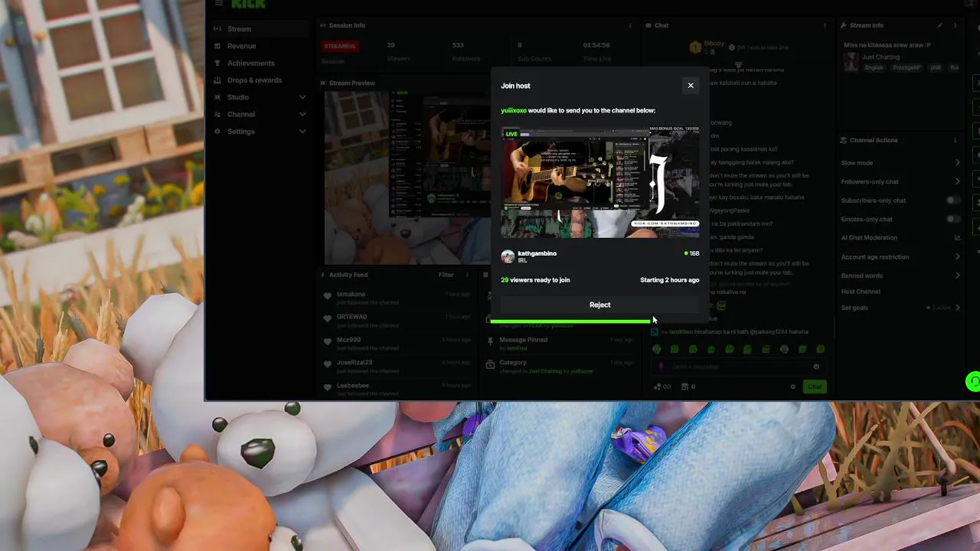
Task: Select tamakana follow entry
Action: tap(397, 298)
